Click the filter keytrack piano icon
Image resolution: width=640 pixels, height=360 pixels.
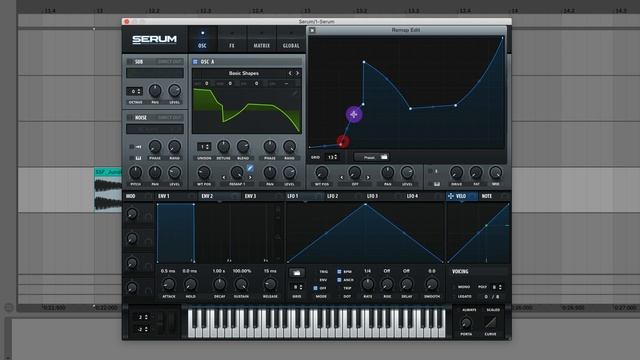437,184
